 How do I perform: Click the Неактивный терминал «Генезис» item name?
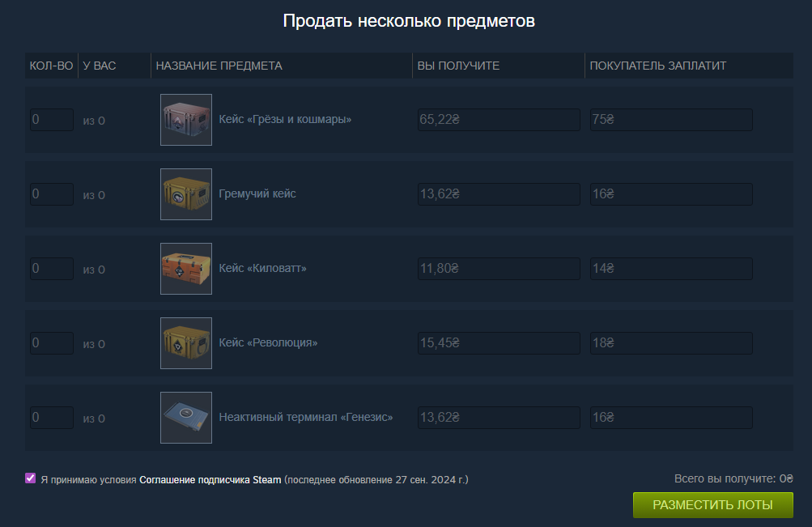[305, 417]
